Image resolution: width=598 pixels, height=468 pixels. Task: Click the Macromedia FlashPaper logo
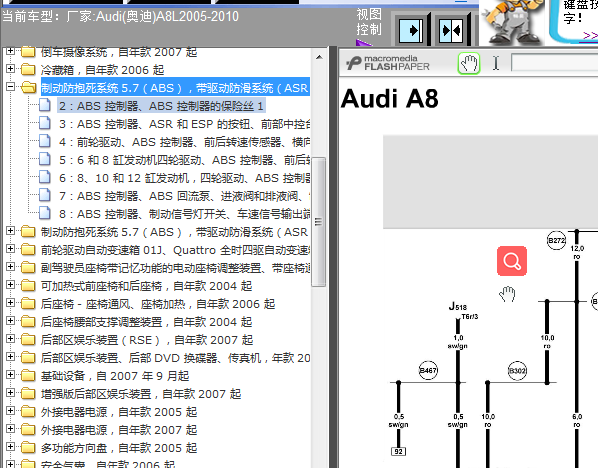coord(388,63)
